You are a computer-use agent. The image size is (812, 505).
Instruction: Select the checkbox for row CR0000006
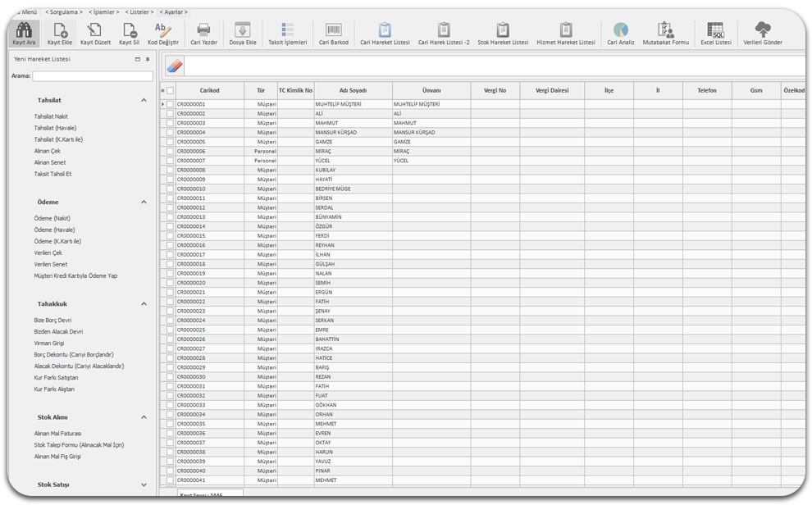171,152
